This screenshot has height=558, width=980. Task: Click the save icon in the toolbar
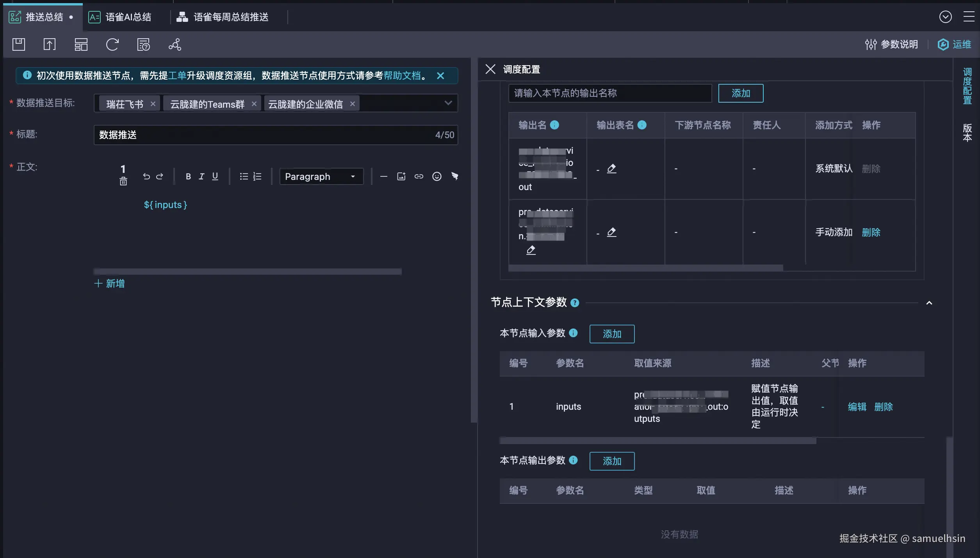(x=18, y=44)
